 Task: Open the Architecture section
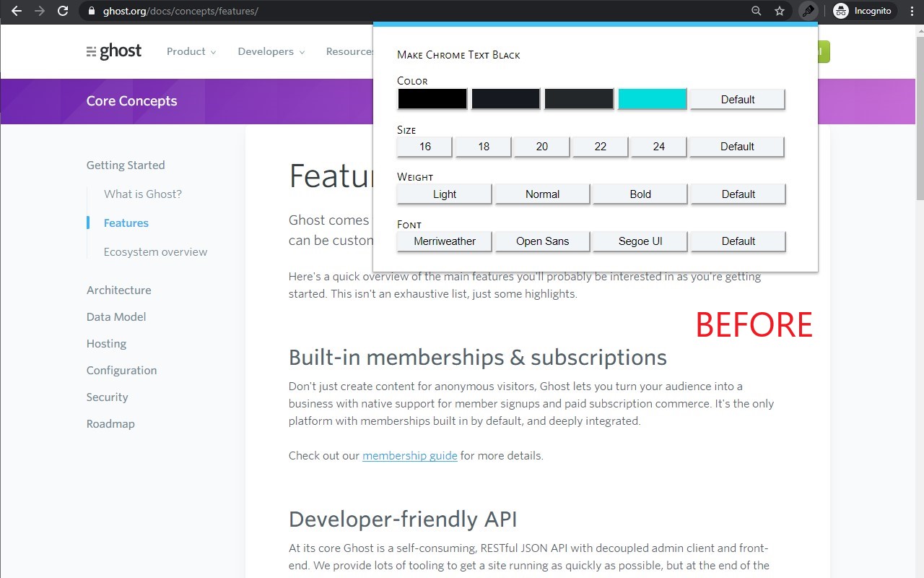(119, 290)
